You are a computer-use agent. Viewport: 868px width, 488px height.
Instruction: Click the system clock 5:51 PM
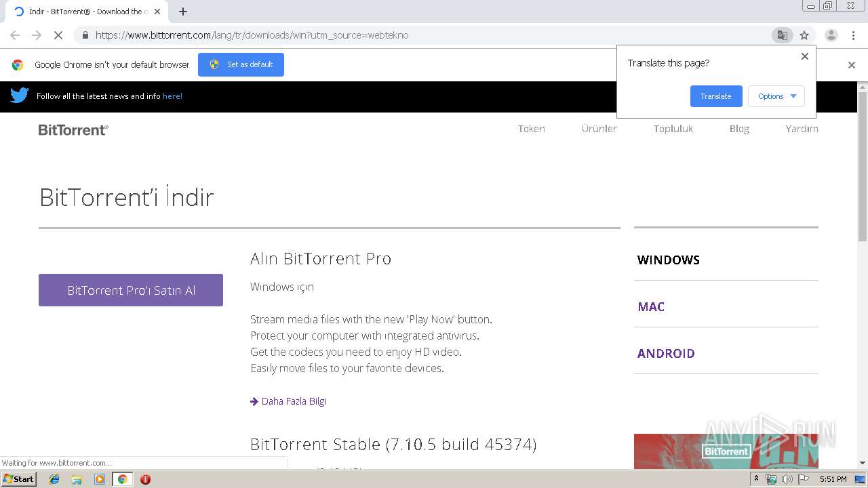point(833,479)
